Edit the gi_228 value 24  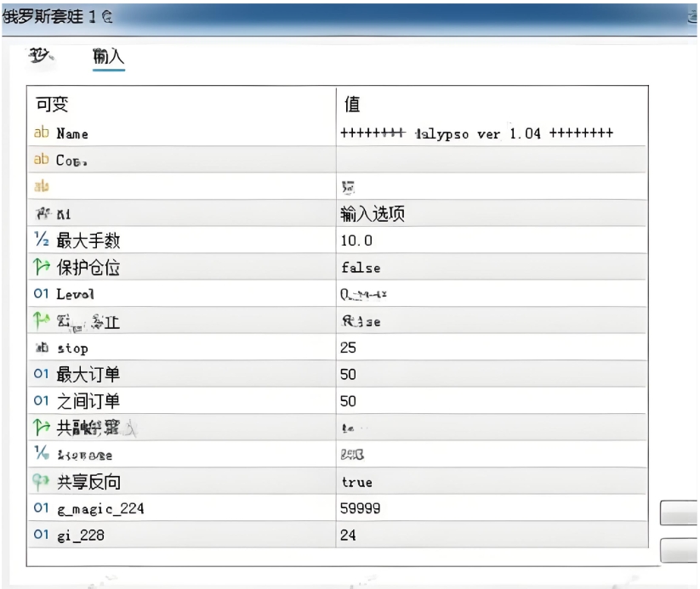(348, 535)
